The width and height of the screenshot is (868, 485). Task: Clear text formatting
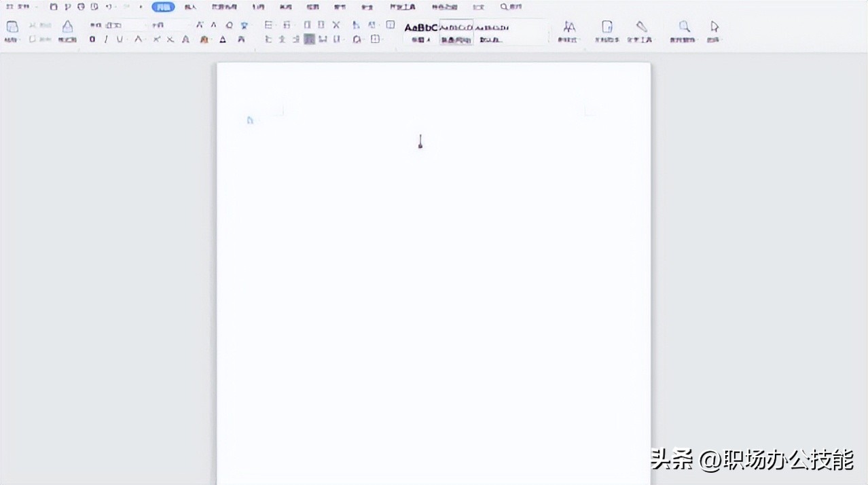(x=229, y=25)
